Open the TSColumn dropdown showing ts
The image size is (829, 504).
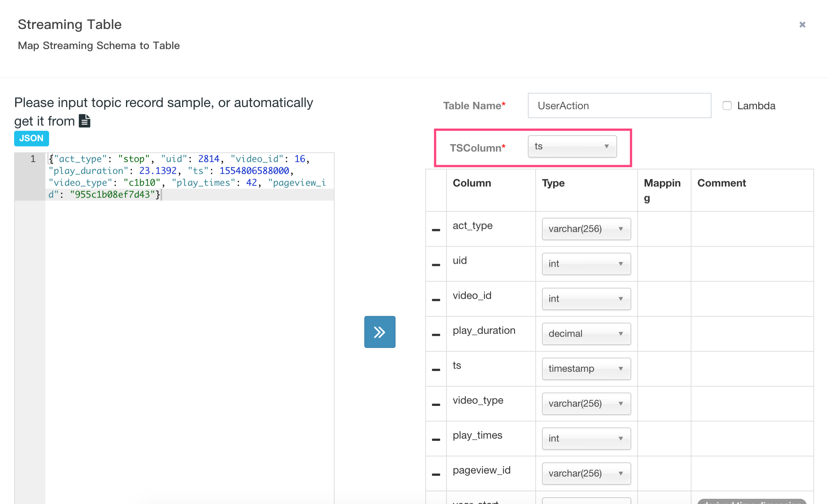tap(572, 146)
